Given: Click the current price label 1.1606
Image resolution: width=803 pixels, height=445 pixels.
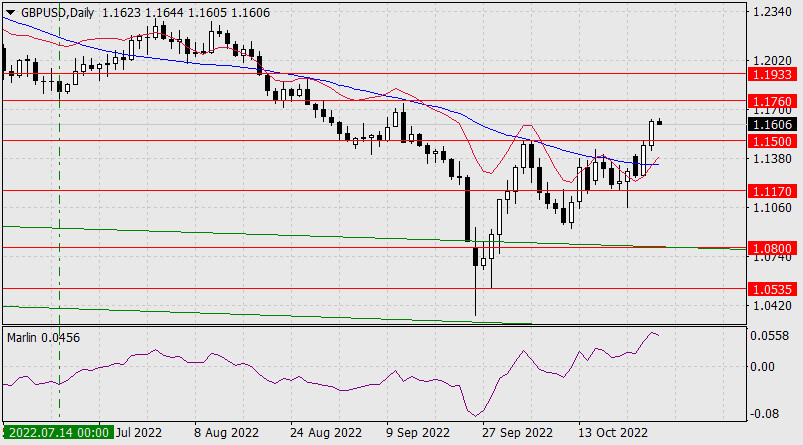Looking at the screenshot, I should [773, 124].
